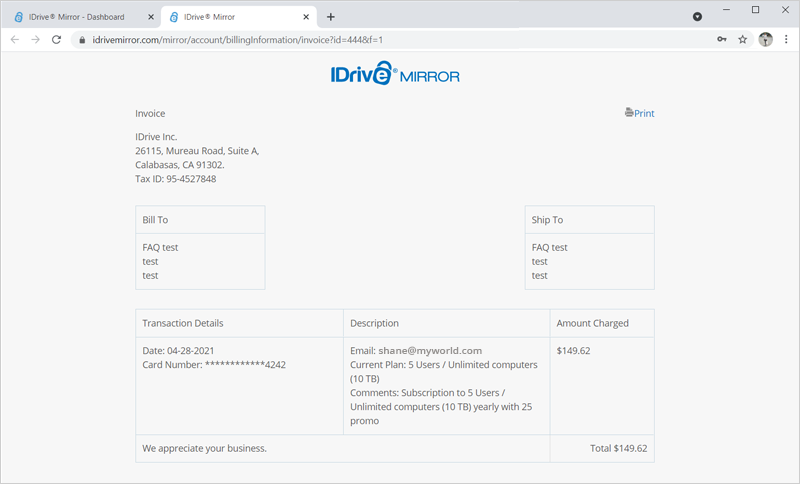Click the 'IDrive Inc.' company name

tap(156, 137)
